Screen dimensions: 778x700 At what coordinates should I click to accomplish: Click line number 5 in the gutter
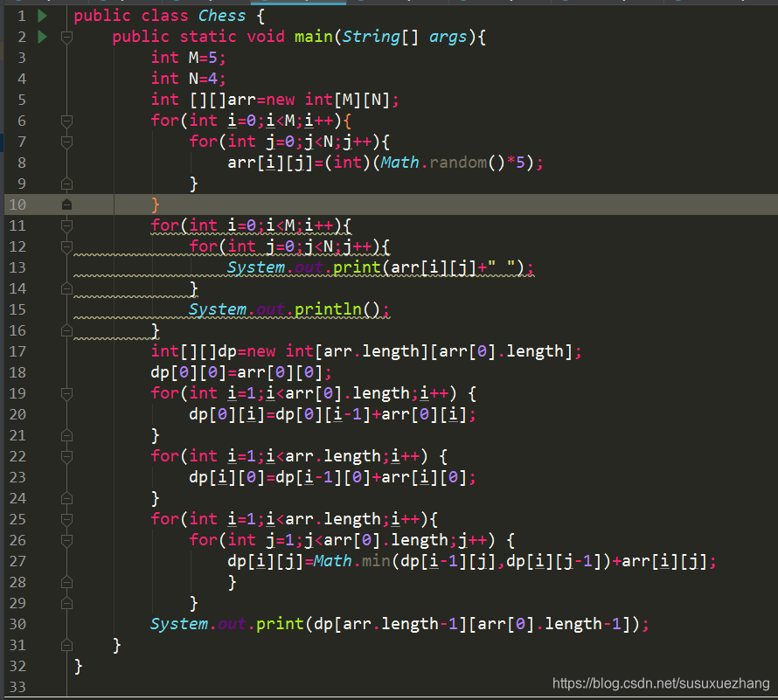[x=21, y=100]
